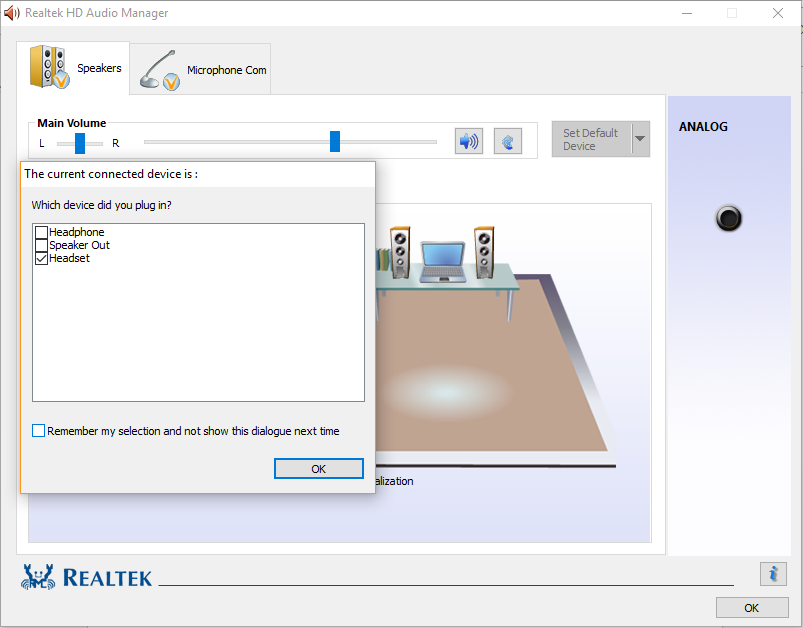Expand the Set Default Device dropdown arrow
The image size is (803, 628).
pyautogui.click(x=640, y=139)
